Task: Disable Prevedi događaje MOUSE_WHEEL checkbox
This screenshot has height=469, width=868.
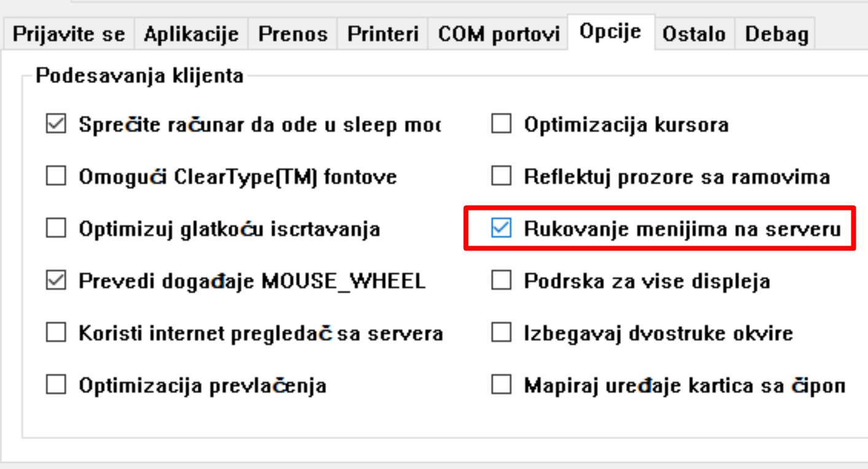Action: tap(56, 282)
